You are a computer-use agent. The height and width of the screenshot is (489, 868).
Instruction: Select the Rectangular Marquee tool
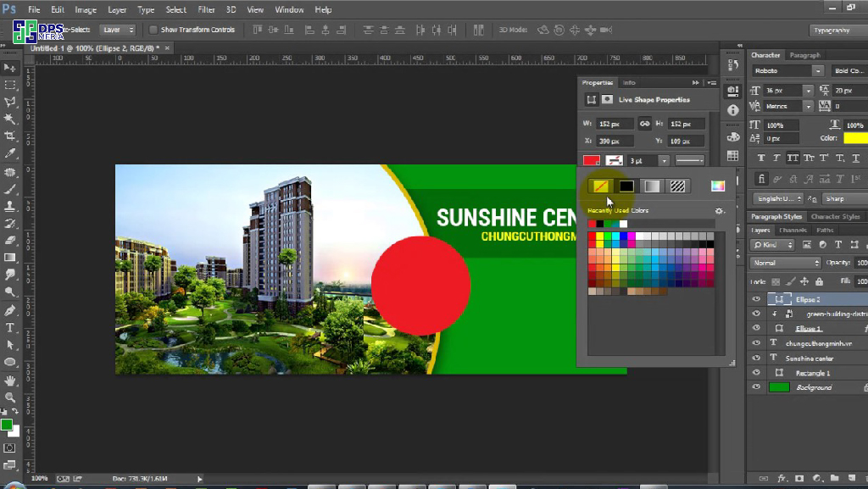tap(10, 85)
